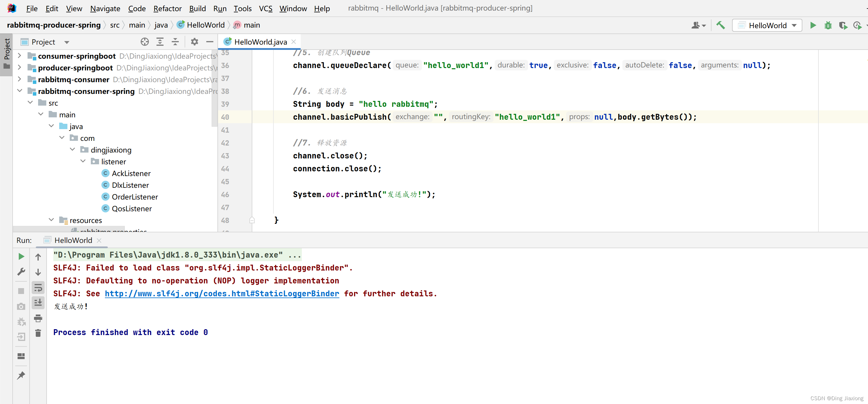Expand the producer-springboot module
Viewport: 868px width, 404px height.
click(x=20, y=67)
